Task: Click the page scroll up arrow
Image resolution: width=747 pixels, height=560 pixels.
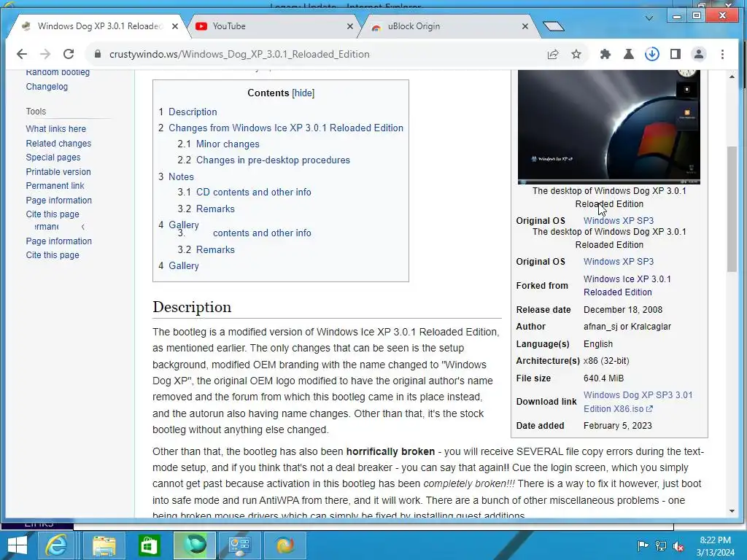Action: click(x=732, y=76)
